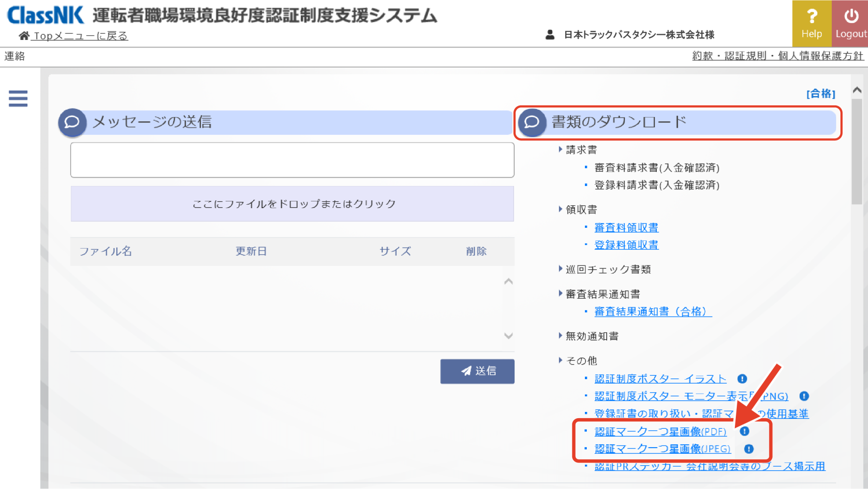Expand the 無効通知書 section
This screenshot has height=489, width=868.
click(x=560, y=336)
